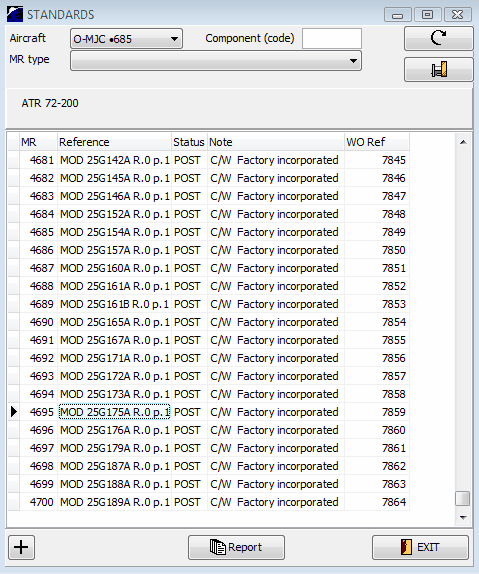This screenshot has width=479, height=574.
Task: Click the save/export icon button
Action: click(438, 69)
